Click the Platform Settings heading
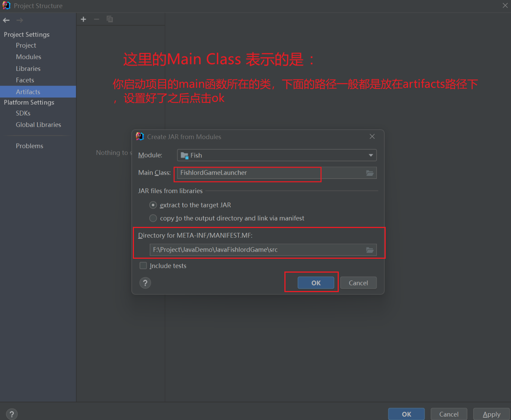Image resolution: width=511 pixels, height=420 pixels. (29, 102)
